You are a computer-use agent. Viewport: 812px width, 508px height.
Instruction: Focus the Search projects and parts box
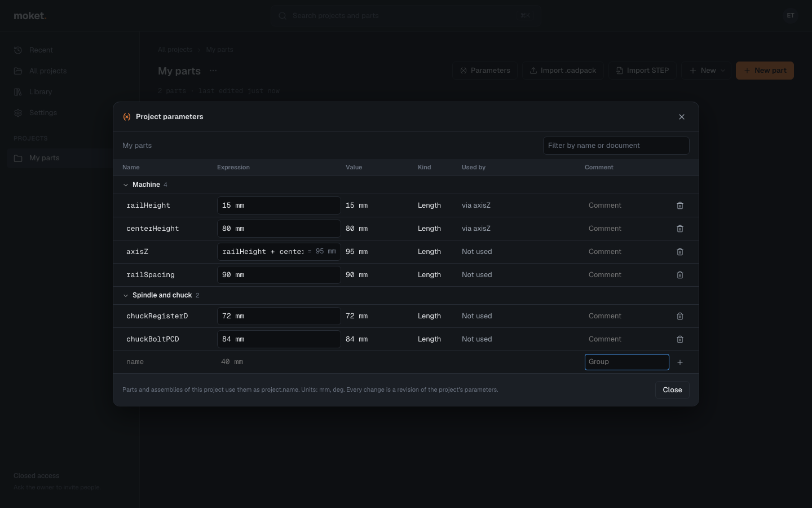pos(406,16)
